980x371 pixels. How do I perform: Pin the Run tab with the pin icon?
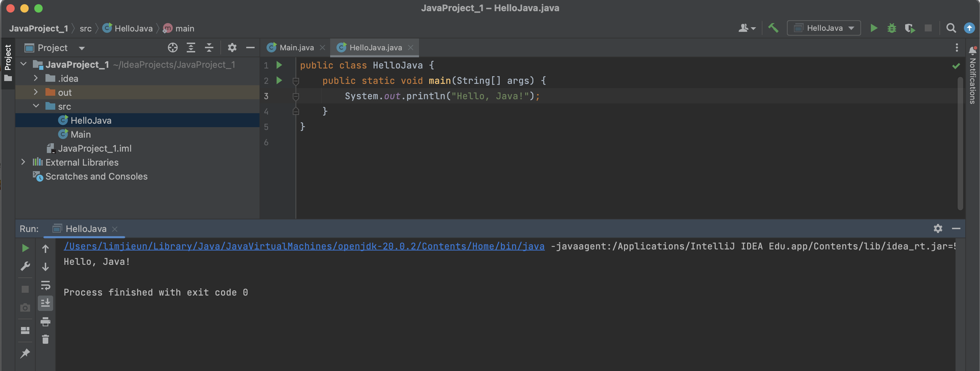pos(25,354)
